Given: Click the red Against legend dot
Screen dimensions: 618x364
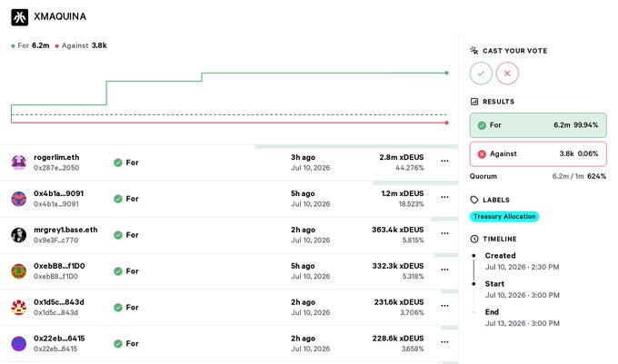Looking at the screenshot, I should coord(56,46).
